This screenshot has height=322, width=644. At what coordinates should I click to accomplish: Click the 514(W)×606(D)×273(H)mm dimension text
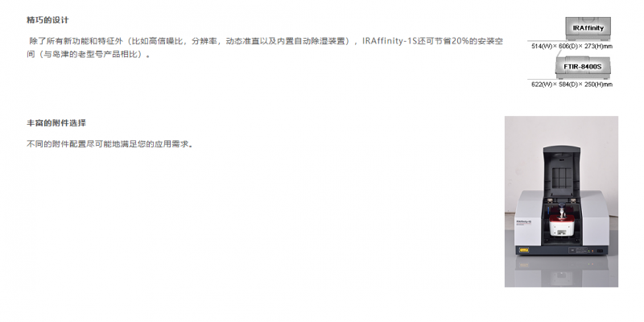tap(572, 47)
